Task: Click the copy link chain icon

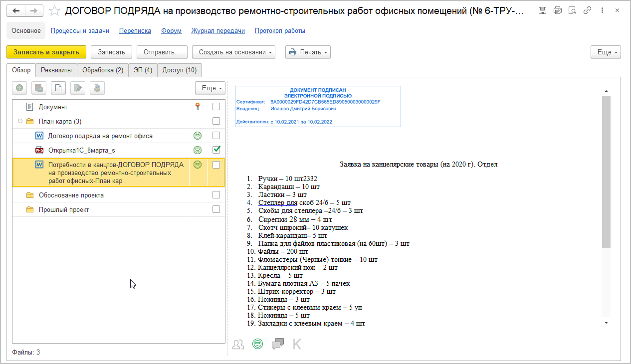Action: (588, 10)
